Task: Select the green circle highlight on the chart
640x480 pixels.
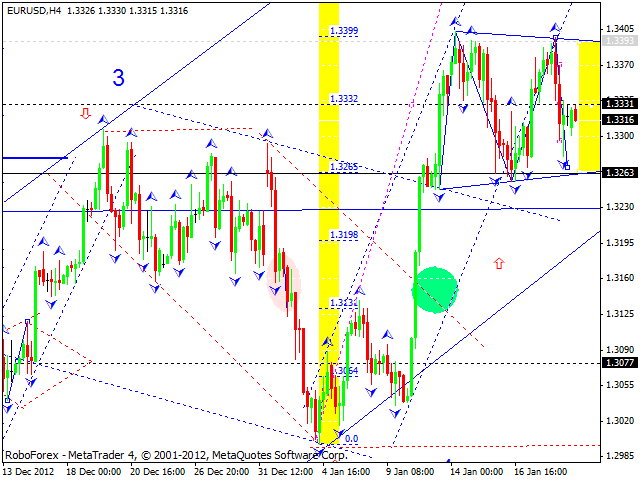Action: [x=435, y=290]
